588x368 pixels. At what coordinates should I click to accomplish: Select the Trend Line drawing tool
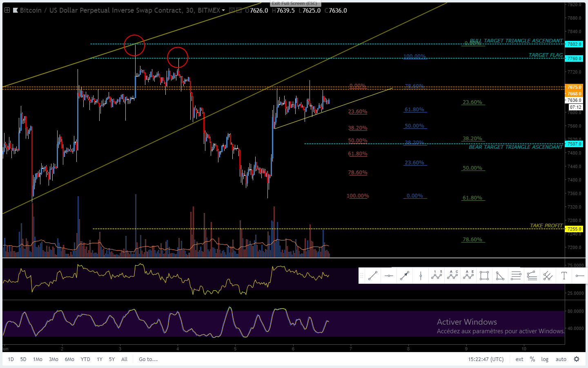point(372,276)
